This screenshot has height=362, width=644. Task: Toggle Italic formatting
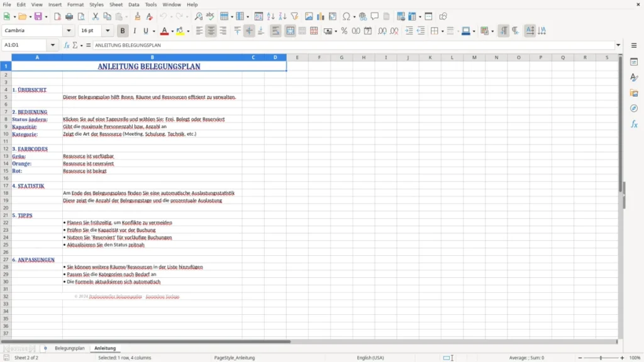[135, 31]
